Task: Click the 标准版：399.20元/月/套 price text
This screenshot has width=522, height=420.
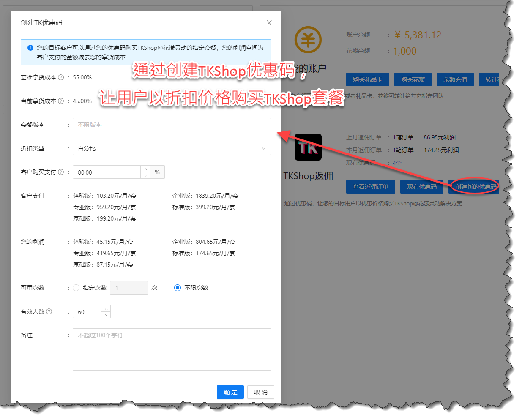Action: [x=204, y=207]
